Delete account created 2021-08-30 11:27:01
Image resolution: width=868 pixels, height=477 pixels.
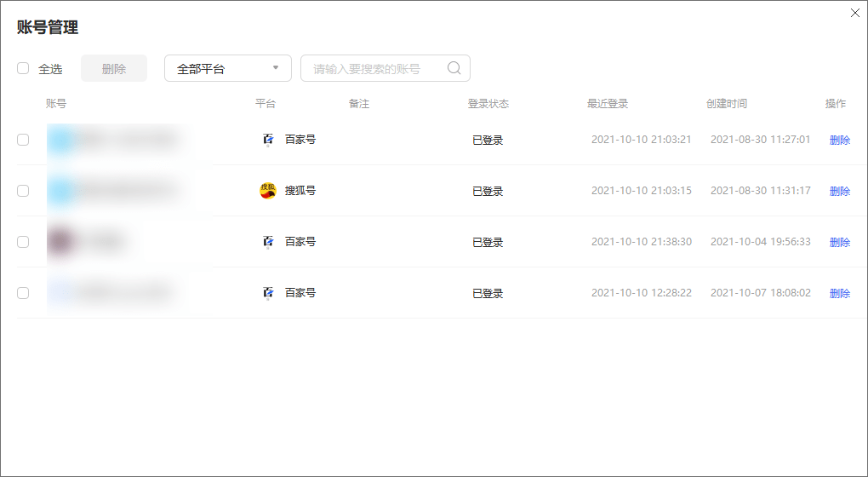(840, 141)
